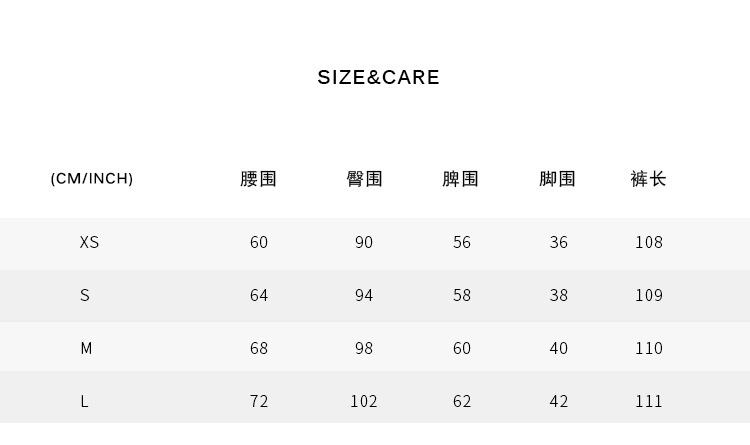750x445 pixels.
Task: Click S hip value 94
Action: pyautogui.click(x=364, y=295)
